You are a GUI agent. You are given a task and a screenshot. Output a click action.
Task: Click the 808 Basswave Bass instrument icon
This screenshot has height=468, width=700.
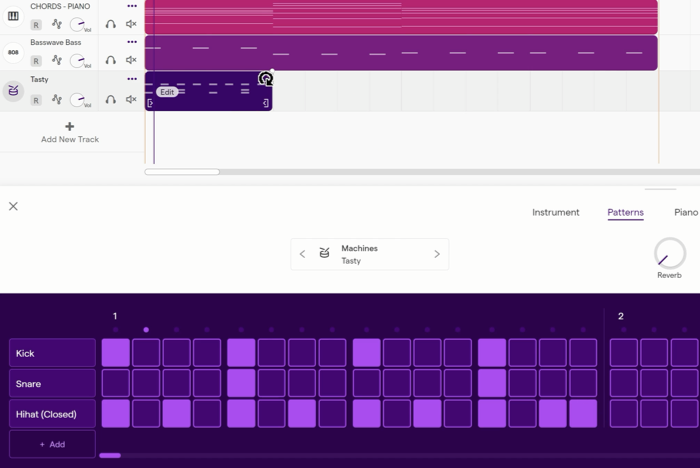[x=13, y=52]
